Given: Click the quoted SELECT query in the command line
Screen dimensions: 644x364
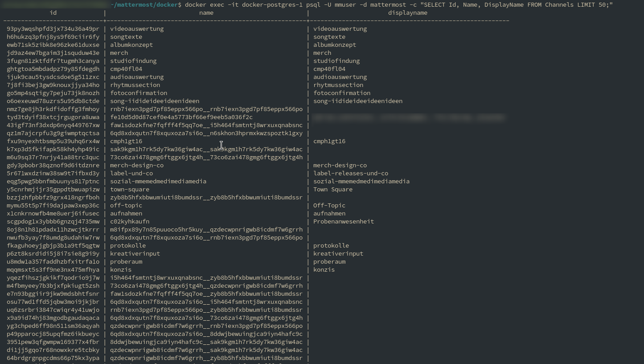Looking at the screenshot, I should (x=517, y=4).
